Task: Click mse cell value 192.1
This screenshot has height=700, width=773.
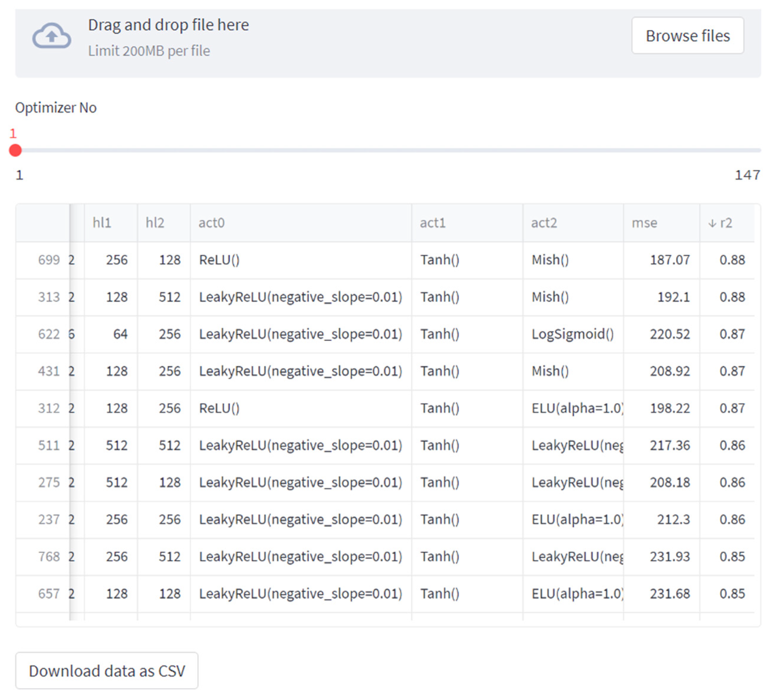Action: tap(673, 297)
